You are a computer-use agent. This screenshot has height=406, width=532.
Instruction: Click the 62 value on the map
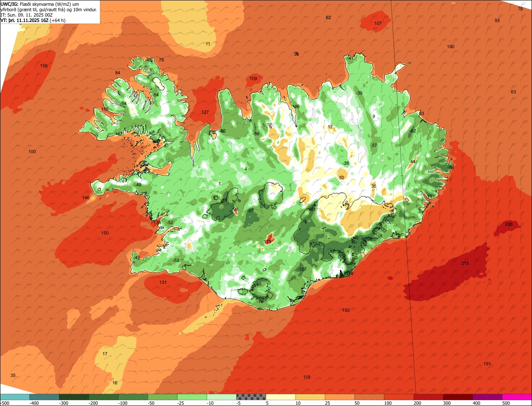[x=328, y=17]
